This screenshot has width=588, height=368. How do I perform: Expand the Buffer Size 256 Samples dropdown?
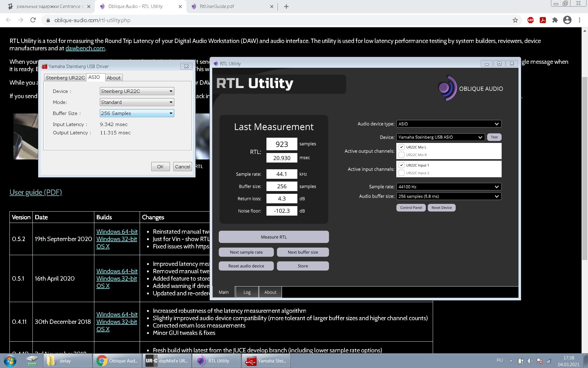click(137, 113)
